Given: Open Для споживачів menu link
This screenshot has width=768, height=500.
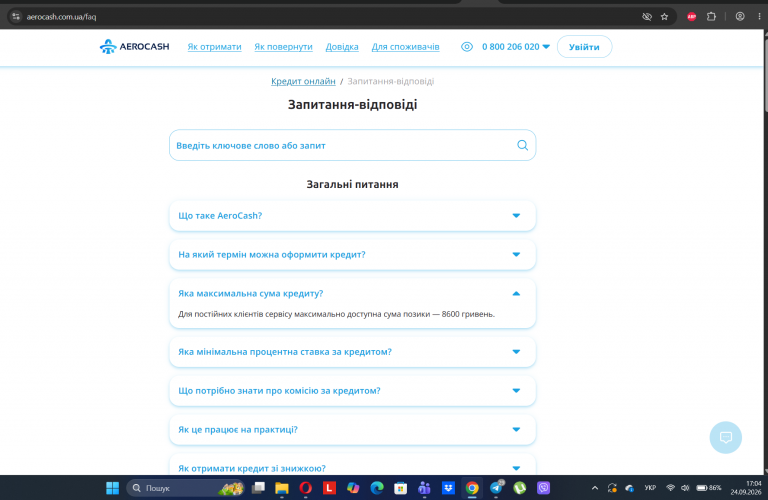Looking at the screenshot, I should 405,47.
